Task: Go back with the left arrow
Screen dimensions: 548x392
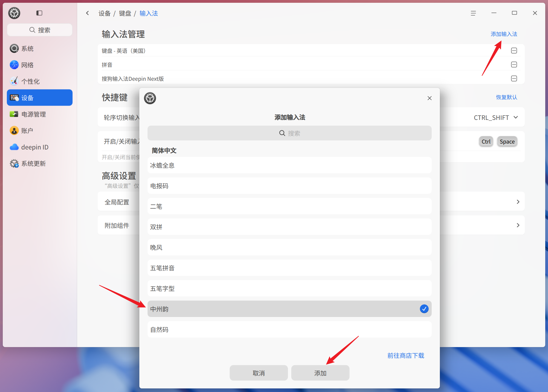Action: [88, 13]
